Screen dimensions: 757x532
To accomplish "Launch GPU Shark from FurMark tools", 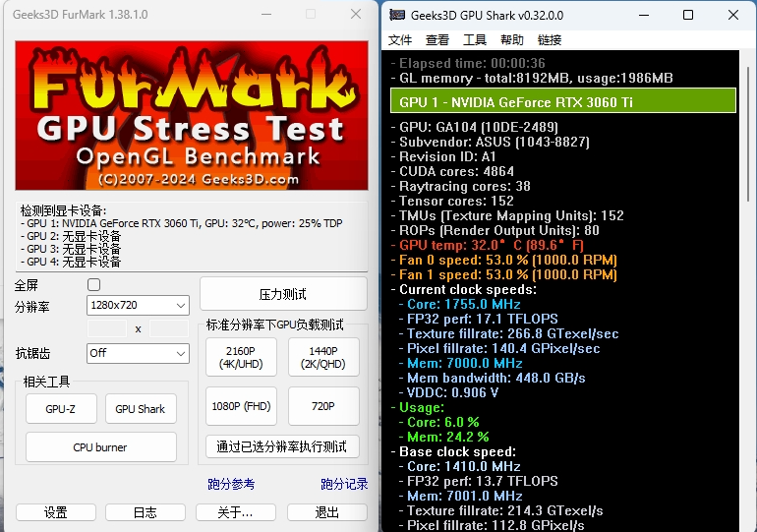I will [141, 409].
